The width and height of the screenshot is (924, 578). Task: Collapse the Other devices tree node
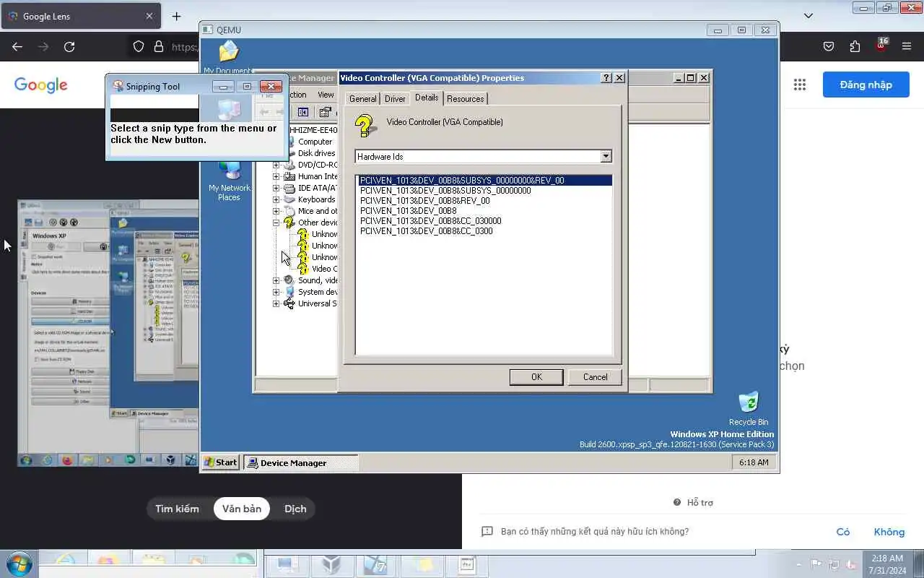[276, 223]
